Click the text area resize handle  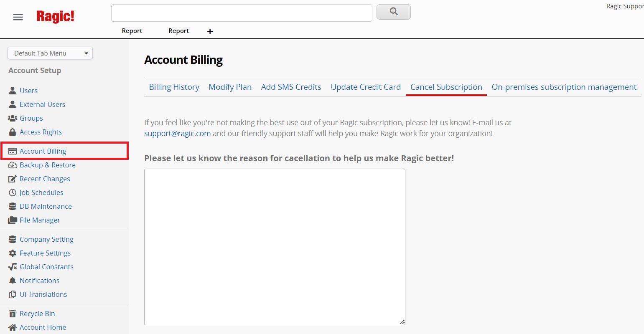pyautogui.click(x=402, y=321)
